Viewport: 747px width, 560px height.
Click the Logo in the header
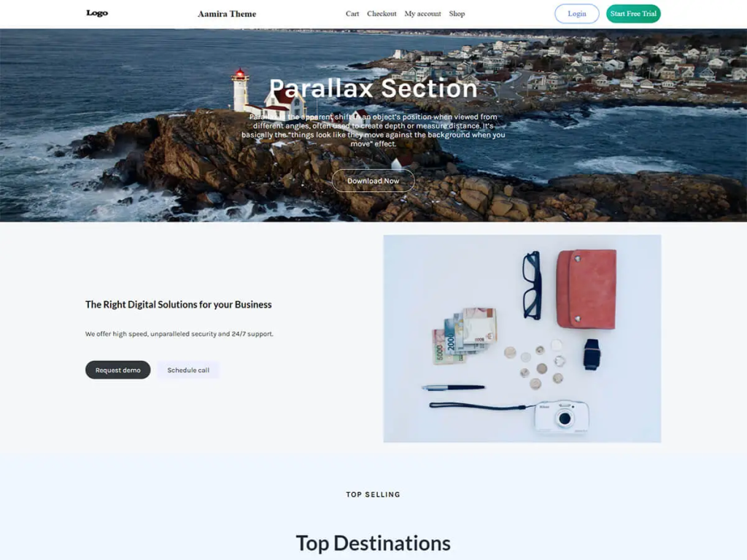(97, 13)
